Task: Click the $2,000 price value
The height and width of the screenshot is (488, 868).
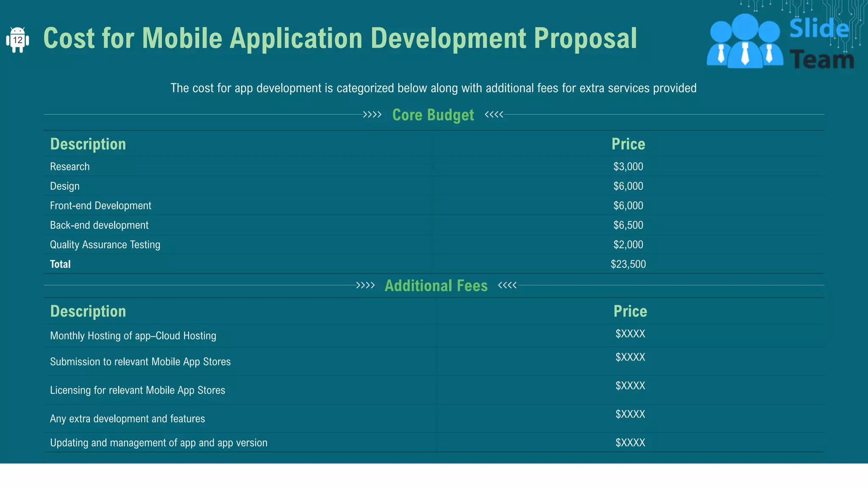Action: [x=628, y=244]
